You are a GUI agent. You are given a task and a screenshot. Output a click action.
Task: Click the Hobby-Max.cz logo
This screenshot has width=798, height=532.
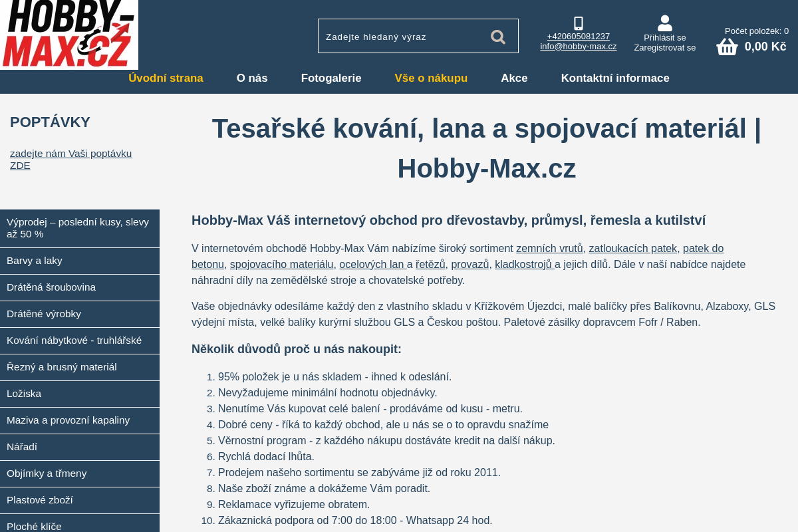pyautogui.click(x=68, y=34)
